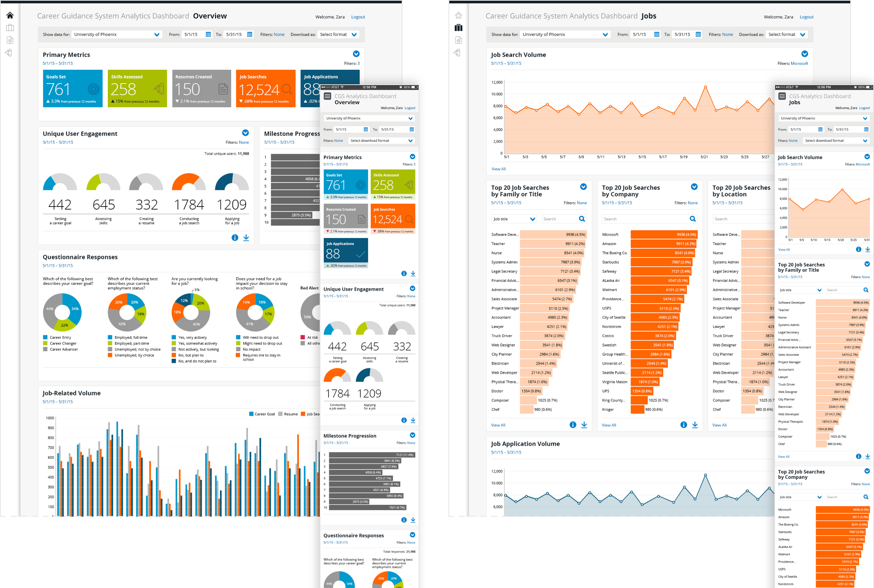Open University of Phoenix dropdown in mobile Jobs

(x=823, y=118)
